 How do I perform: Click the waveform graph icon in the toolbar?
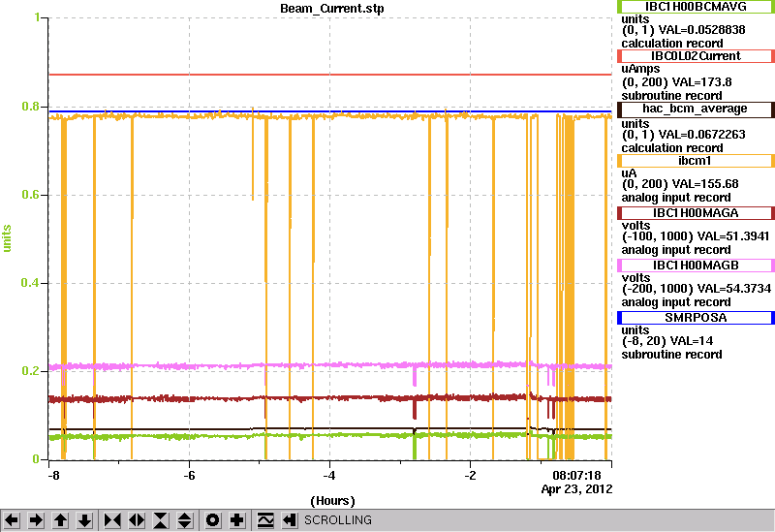(265, 520)
